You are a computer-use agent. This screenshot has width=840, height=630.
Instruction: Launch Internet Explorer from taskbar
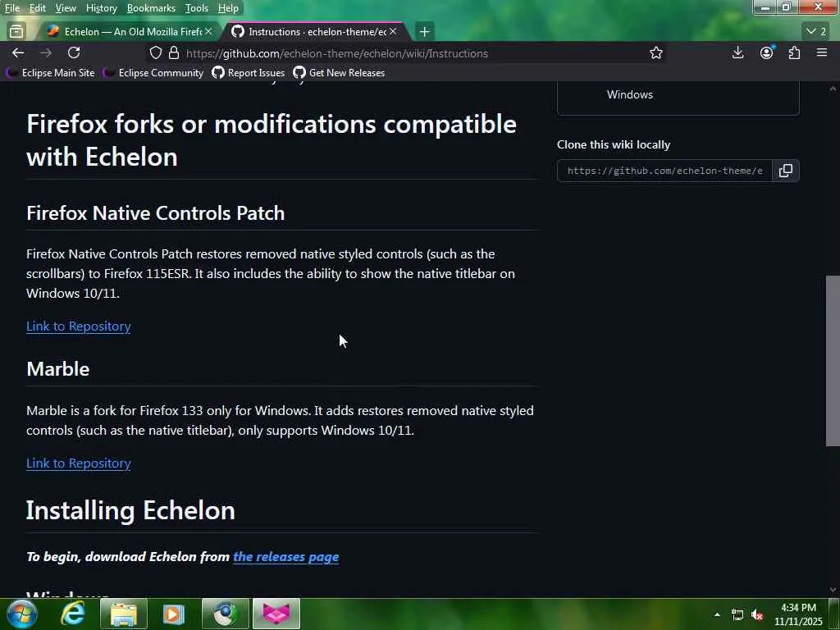[73, 614]
